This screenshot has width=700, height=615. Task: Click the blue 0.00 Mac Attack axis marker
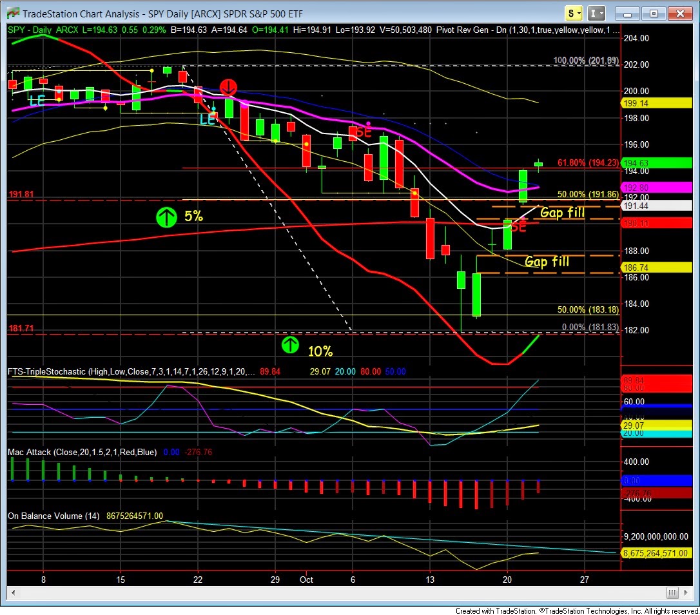(x=657, y=480)
